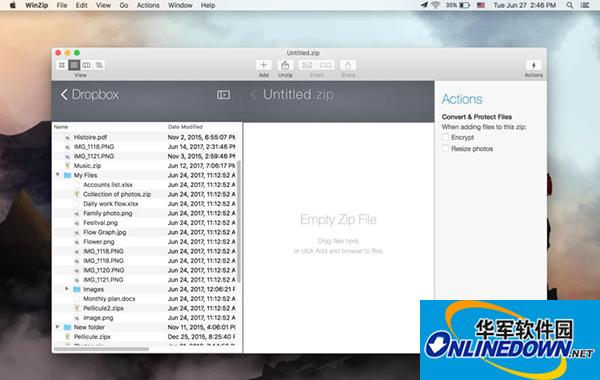This screenshot has height=380, width=600.
Task: Click the Add files plus button
Action: pyautogui.click(x=264, y=65)
